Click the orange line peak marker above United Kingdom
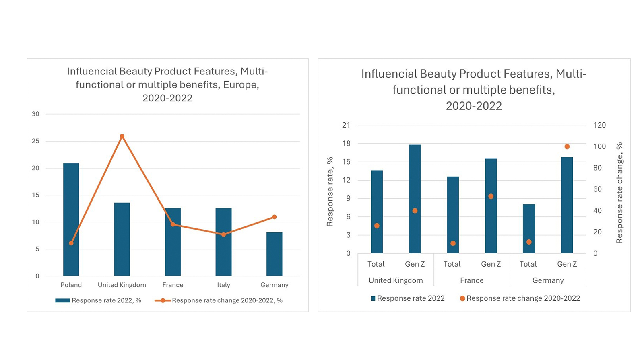This screenshot has width=644, height=362. 122,136
